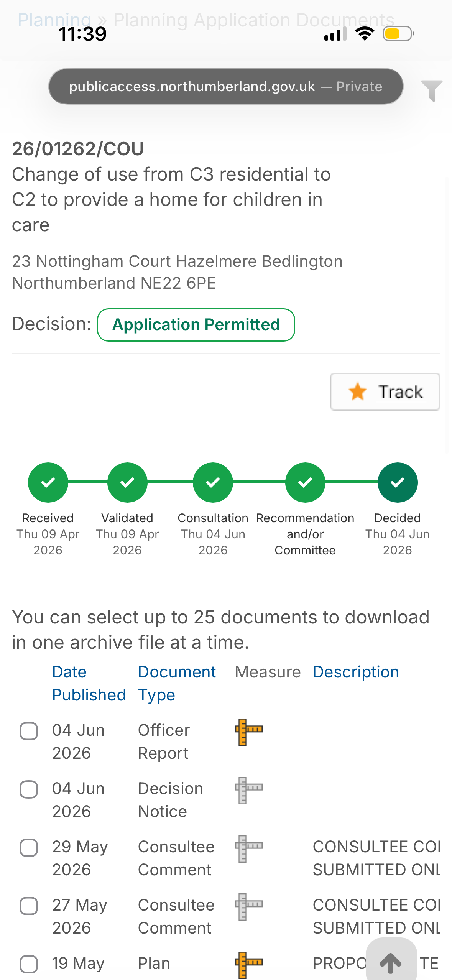Open the Planning breadcrumb link
This screenshot has width=452, height=980.
54,20
